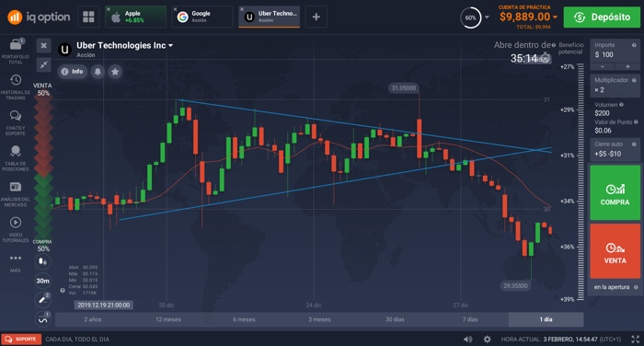Switch to the Apple asset tab
The image size is (644, 346).
135,17
